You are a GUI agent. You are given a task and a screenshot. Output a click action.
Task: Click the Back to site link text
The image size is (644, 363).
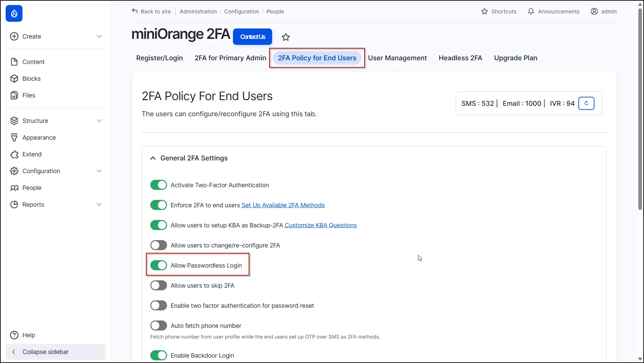pos(156,11)
